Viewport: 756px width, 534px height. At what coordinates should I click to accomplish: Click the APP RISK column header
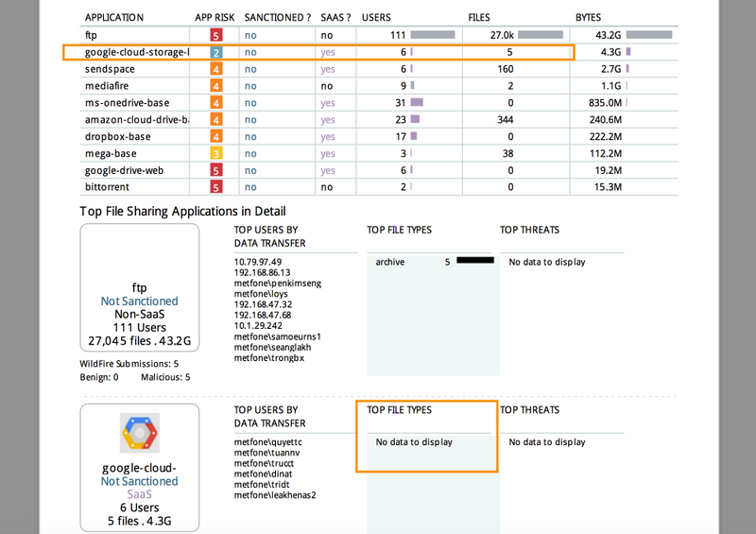(x=215, y=17)
